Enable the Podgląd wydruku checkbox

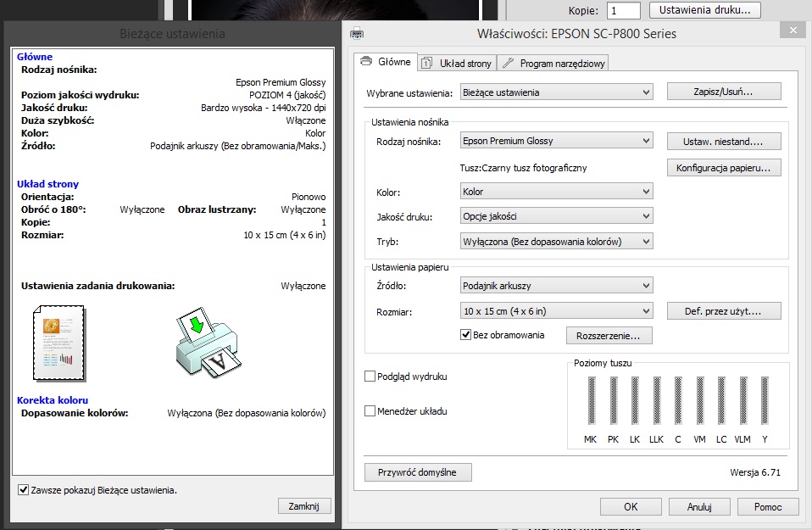[x=370, y=377]
